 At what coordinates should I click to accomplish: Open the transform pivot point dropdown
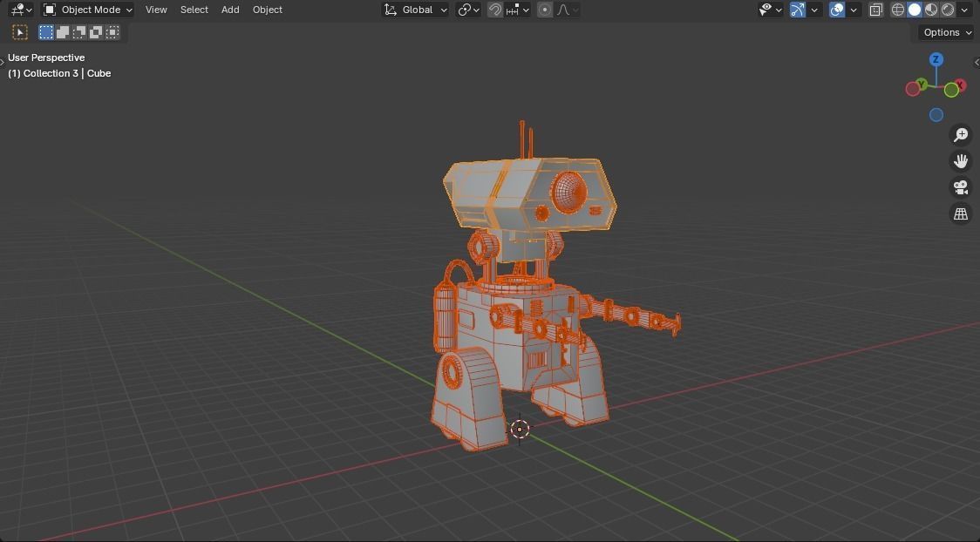[468, 10]
